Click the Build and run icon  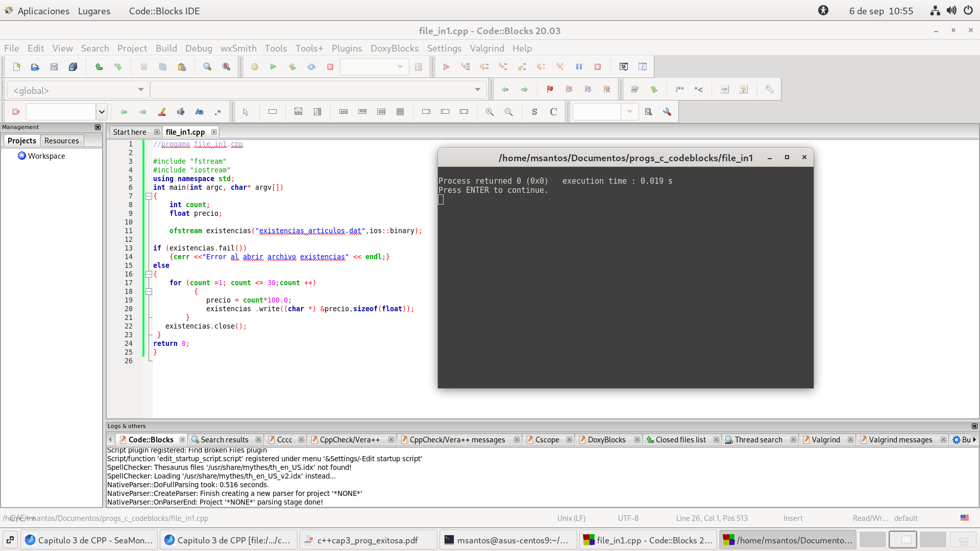[x=292, y=67]
